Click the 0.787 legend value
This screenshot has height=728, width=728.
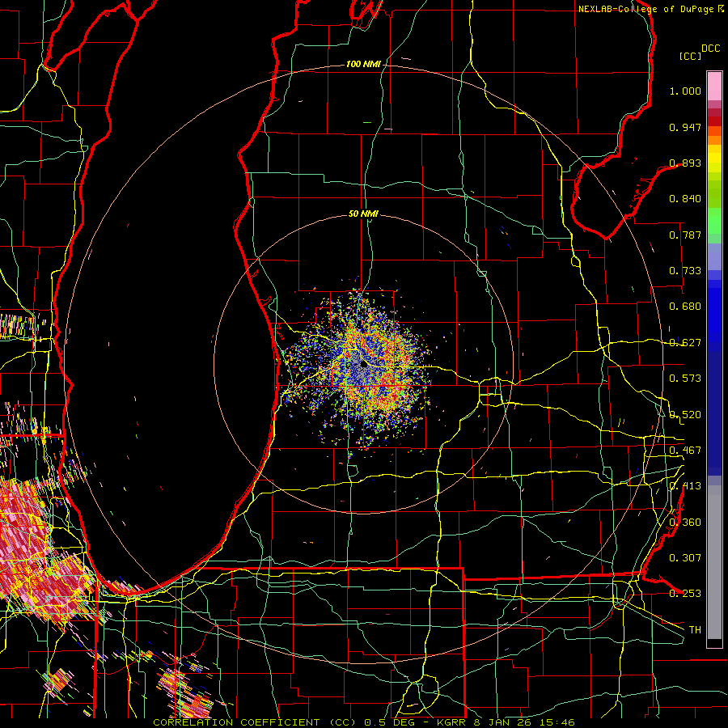pos(685,235)
